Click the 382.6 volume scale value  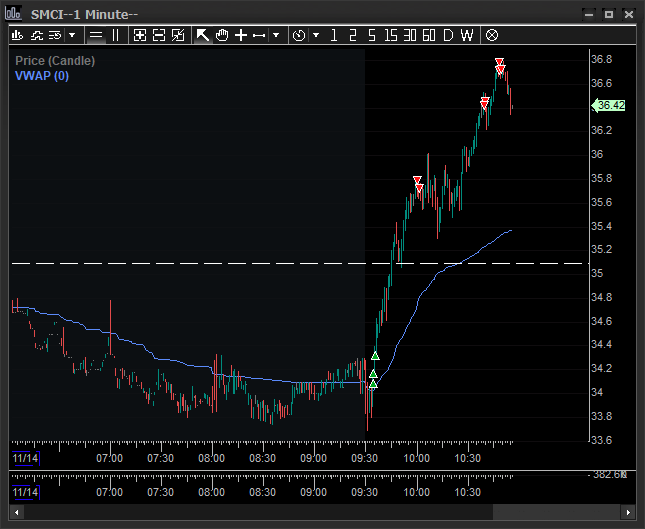click(x=610, y=475)
